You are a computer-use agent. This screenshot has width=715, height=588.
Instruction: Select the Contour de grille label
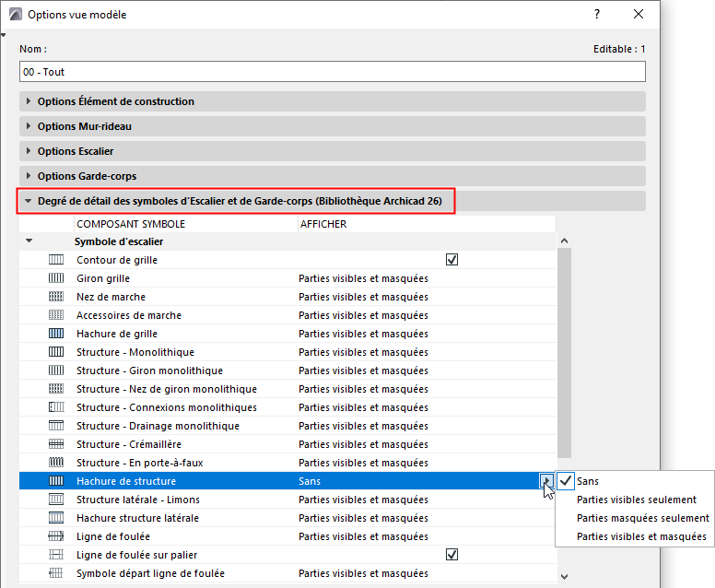click(x=117, y=260)
